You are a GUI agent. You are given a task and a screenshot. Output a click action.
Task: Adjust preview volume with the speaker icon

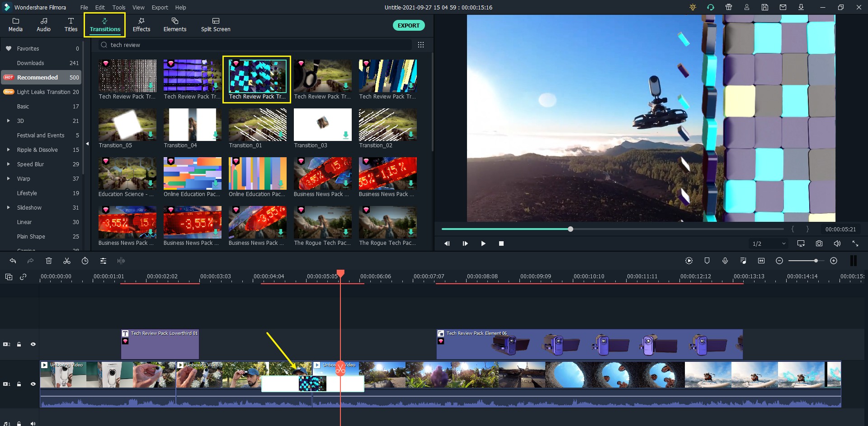[x=837, y=243]
